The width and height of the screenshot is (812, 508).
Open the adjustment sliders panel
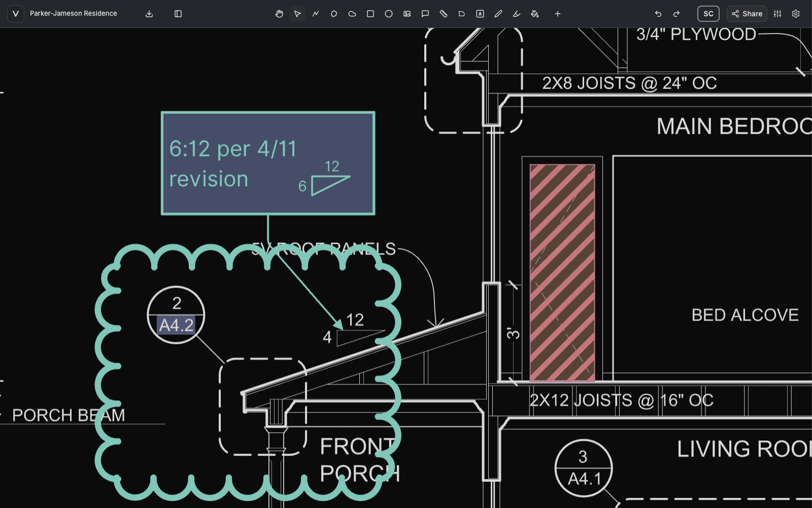[777, 14]
